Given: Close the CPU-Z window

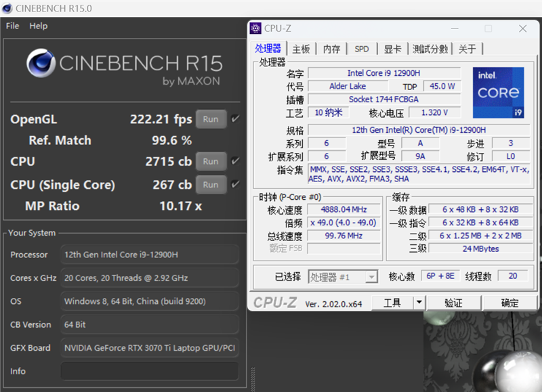Looking at the screenshot, I should point(522,28).
